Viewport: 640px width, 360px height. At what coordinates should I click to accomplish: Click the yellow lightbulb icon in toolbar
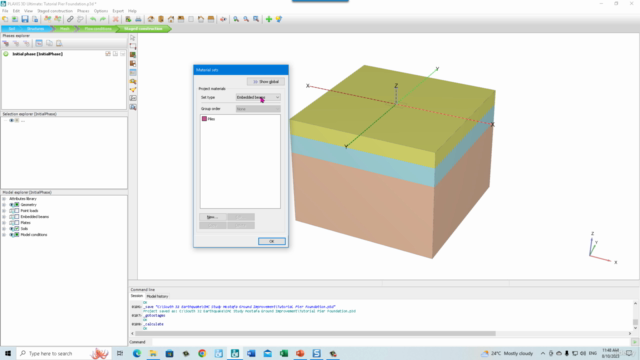pyautogui.click(x=279, y=19)
